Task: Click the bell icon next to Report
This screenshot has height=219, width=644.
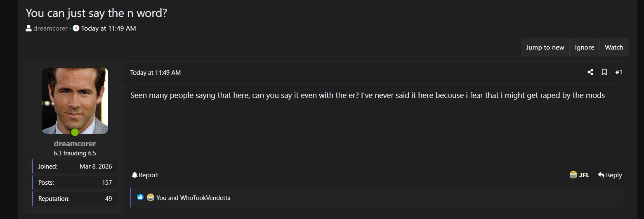Action: 134,175
